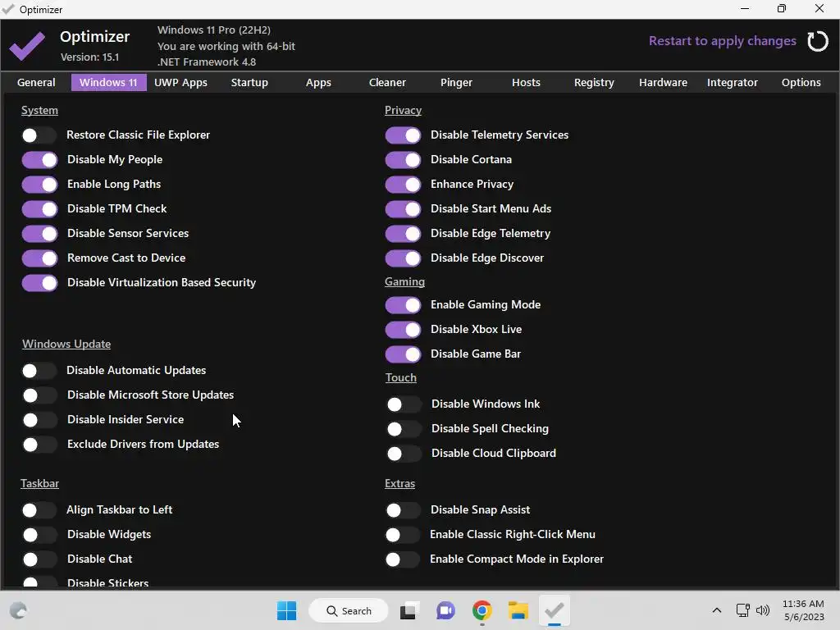Open the Registry tab

pos(594,83)
